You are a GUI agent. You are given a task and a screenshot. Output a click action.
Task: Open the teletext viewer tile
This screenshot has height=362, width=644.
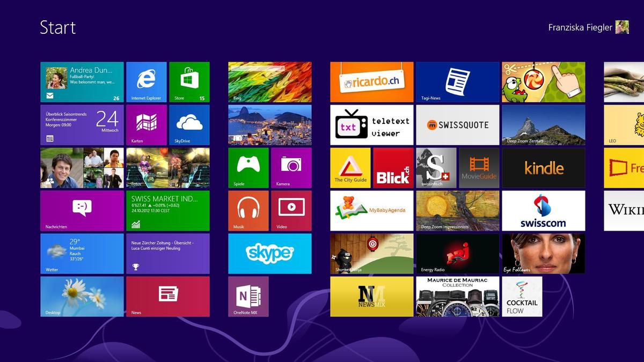372,125
